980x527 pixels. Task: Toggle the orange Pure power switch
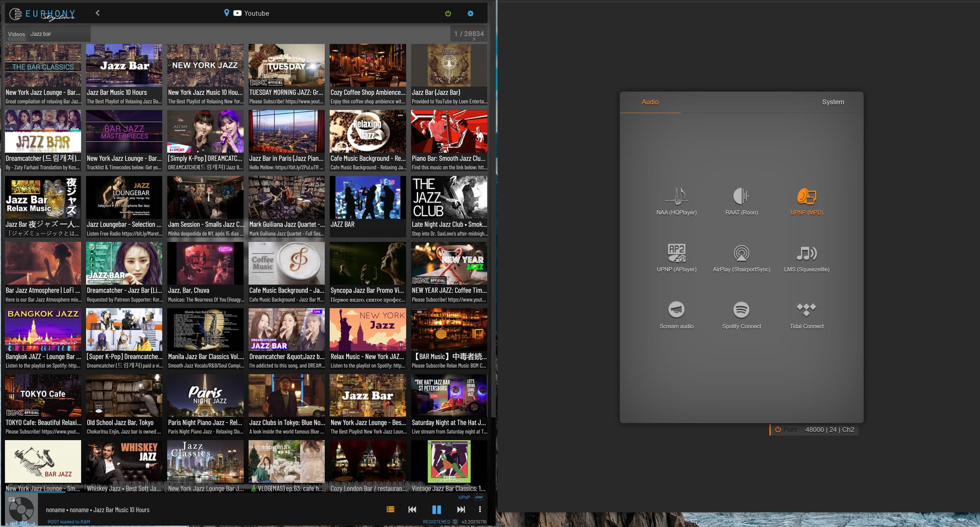pos(778,430)
